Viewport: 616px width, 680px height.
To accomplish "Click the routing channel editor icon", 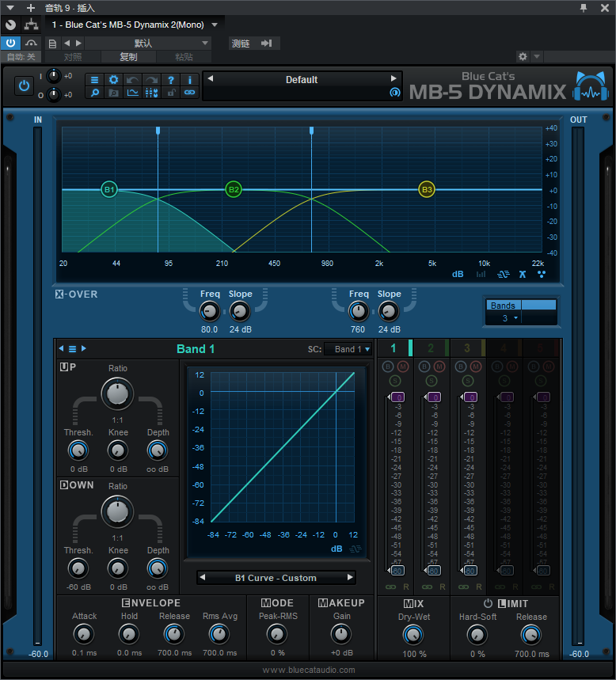I will tap(31, 25).
